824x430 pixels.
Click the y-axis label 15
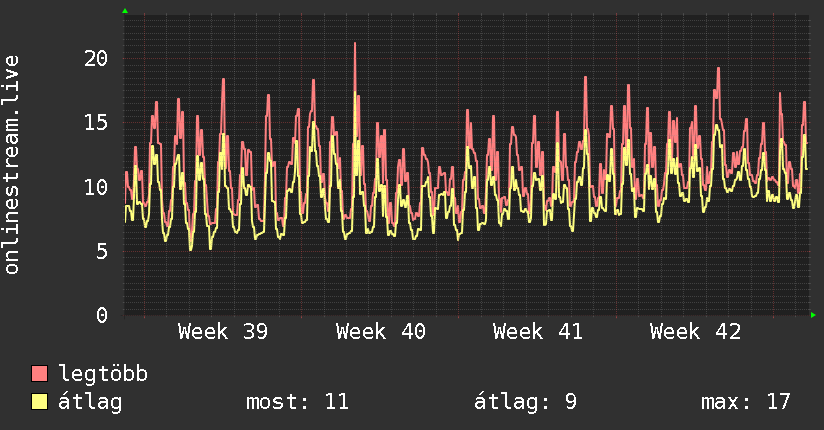click(x=96, y=122)
